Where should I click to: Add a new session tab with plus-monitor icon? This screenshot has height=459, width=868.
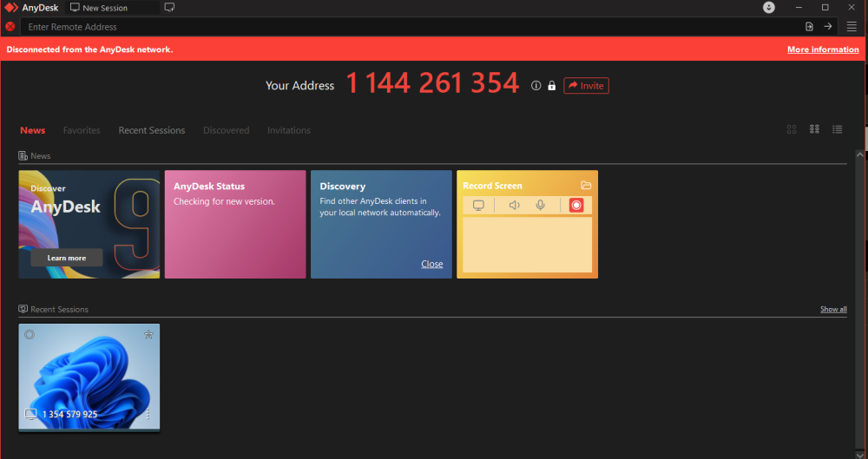(169, 8)
